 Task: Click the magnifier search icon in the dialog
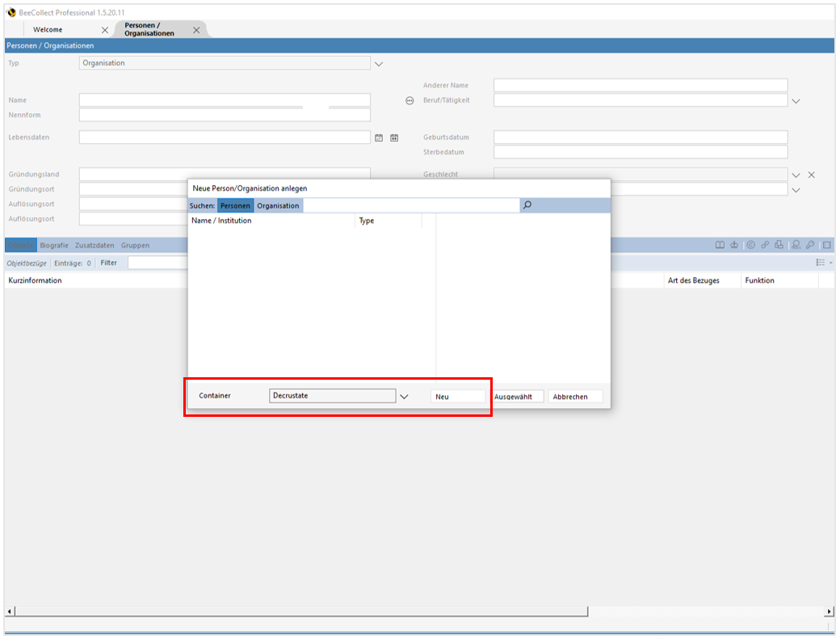pyautogui.click(x=527, y=205)
